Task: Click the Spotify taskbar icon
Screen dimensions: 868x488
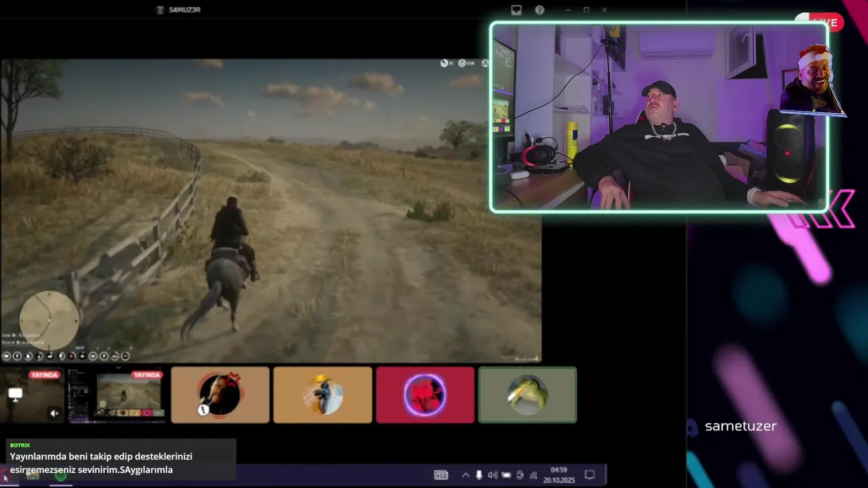Action: point(61,475)
